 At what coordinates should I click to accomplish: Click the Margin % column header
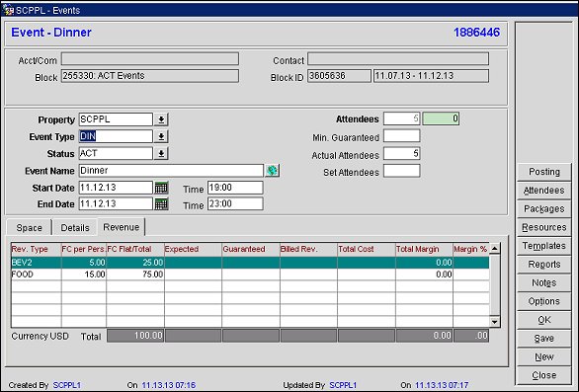click(471, 249)
